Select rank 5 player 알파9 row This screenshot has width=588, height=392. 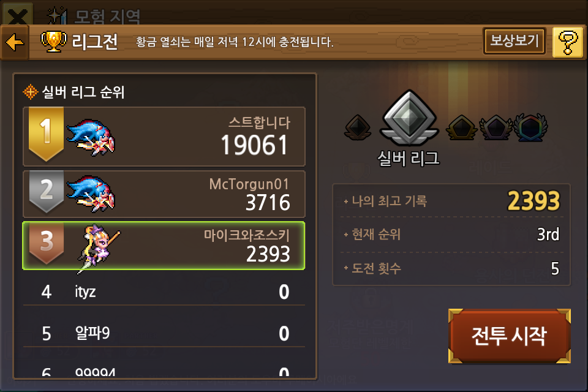pyautogui.click(x=164, y=333)
